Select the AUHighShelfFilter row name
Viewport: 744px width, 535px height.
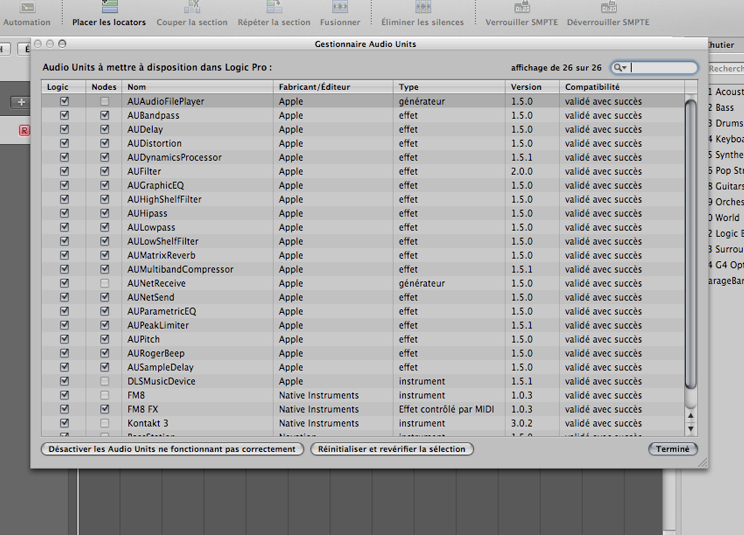point(164,199)
